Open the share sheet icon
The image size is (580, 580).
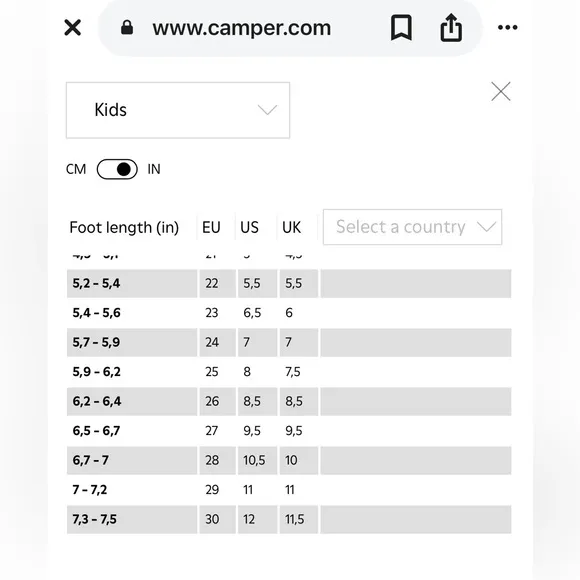[x=451, y=27]
